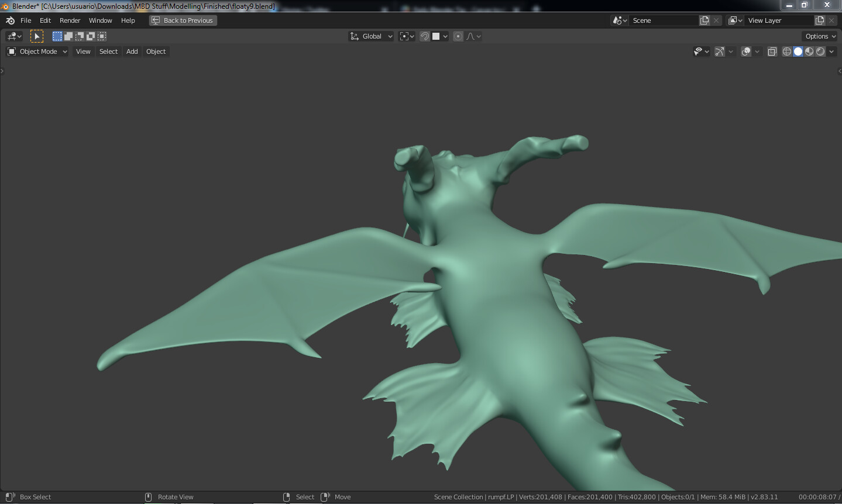
Task: Open overlays settings dropdown arrow
Action: (757, 51)
